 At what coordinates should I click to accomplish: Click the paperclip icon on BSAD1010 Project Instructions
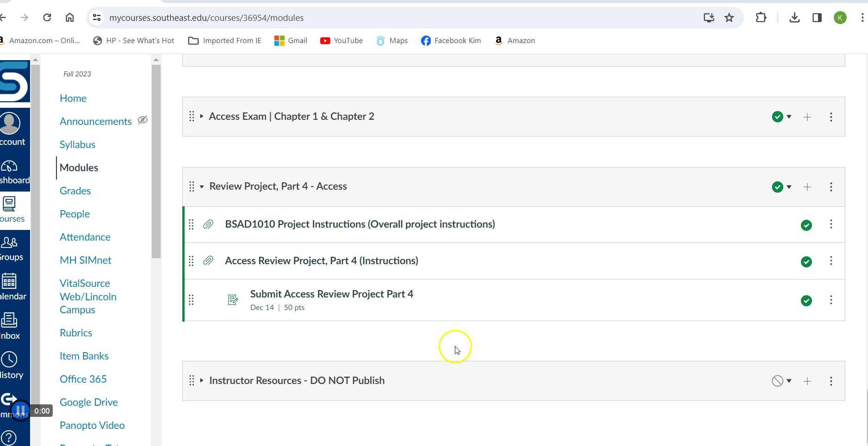[x=208, y=224]
